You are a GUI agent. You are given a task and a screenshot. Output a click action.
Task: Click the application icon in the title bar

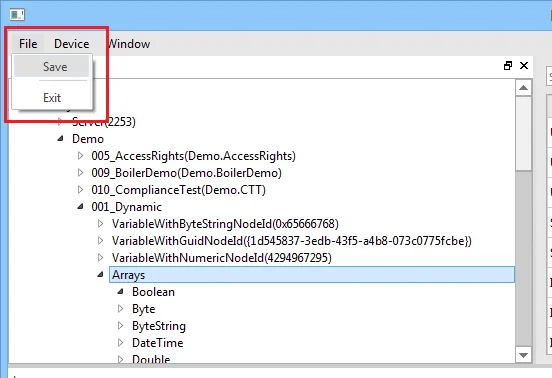[x=17, y=15]
